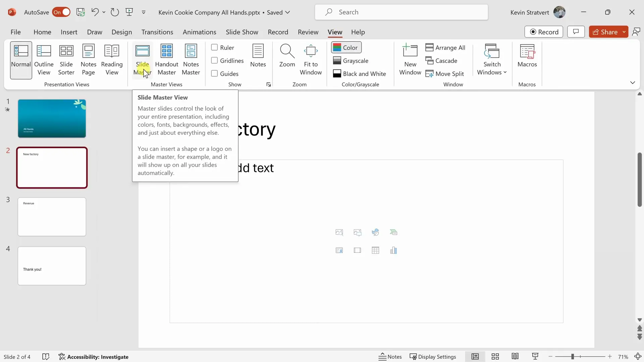Open a New Window

[410, 60]
